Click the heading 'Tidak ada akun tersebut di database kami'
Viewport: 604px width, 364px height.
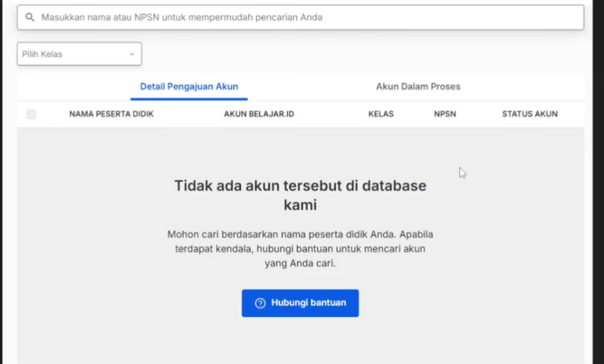[300, 195]
